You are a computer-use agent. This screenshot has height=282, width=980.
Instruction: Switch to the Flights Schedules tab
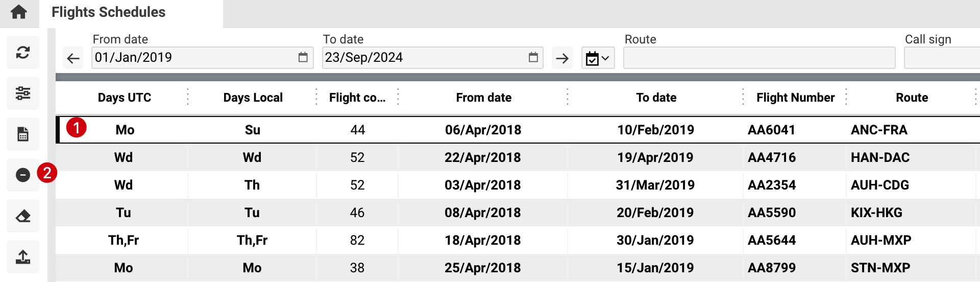[x=109, y=12]
